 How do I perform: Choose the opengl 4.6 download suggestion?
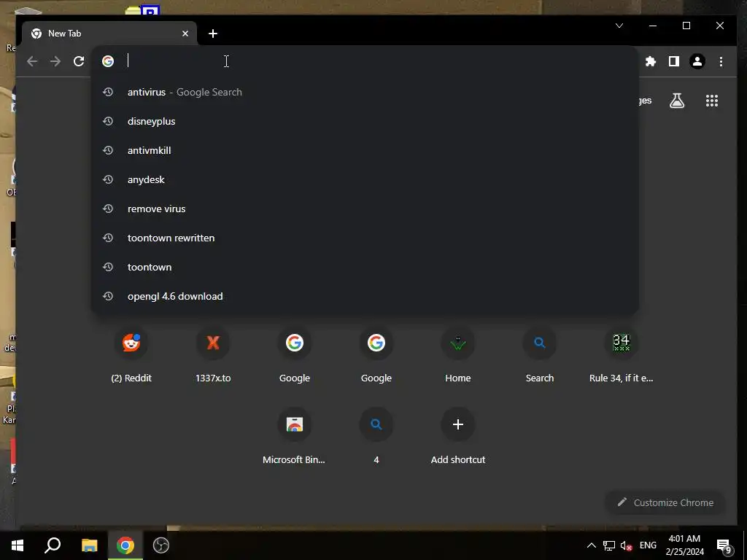click(x=365, y=296)
